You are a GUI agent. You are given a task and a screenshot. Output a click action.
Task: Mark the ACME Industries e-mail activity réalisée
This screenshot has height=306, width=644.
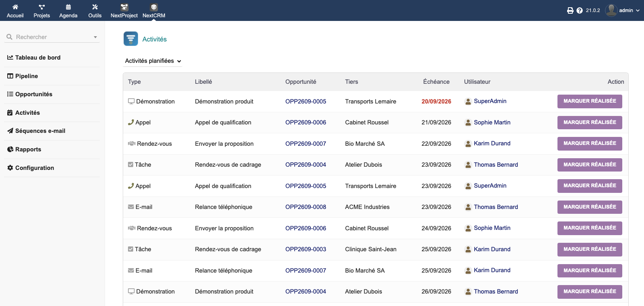click(590, 207)
